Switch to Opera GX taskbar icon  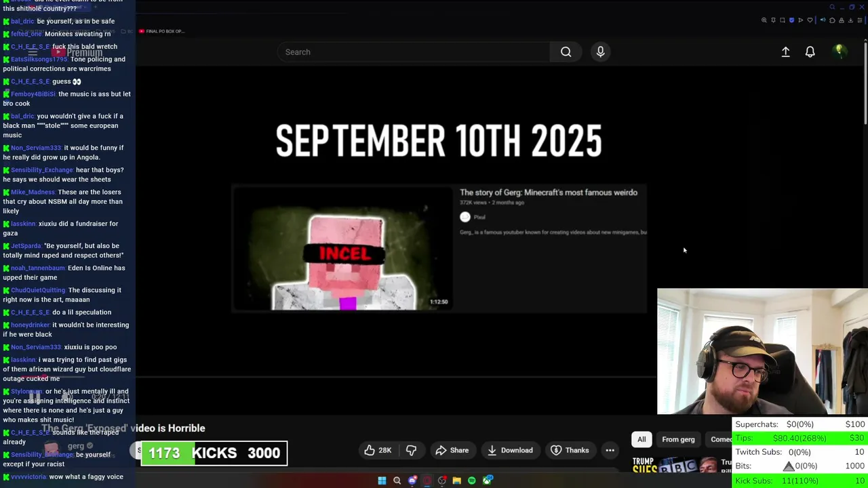(427, 481)
